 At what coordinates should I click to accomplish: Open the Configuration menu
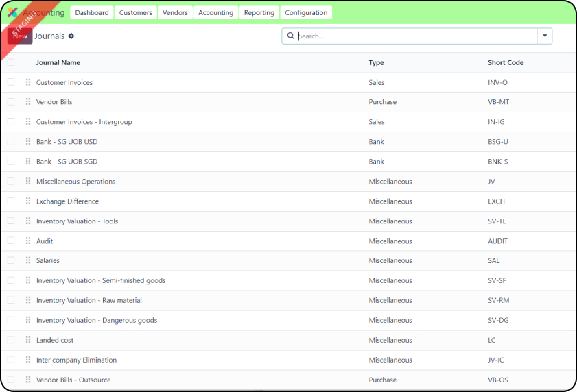pos(306,12)
